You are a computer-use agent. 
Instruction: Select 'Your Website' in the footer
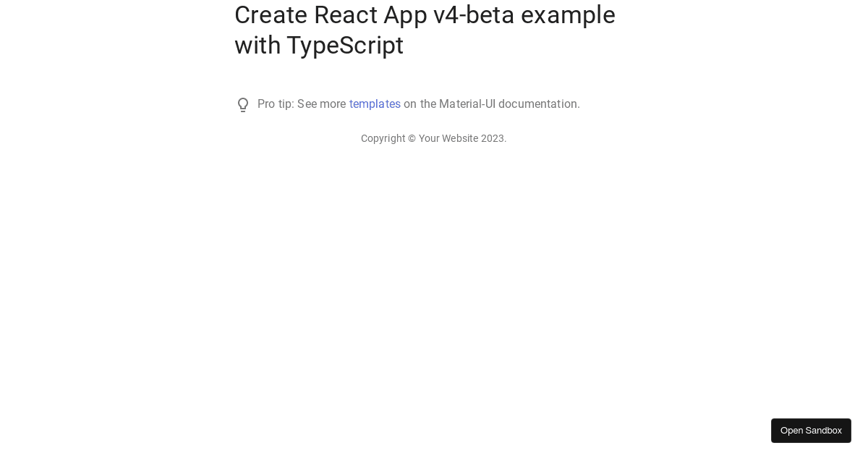coord(448,138)
